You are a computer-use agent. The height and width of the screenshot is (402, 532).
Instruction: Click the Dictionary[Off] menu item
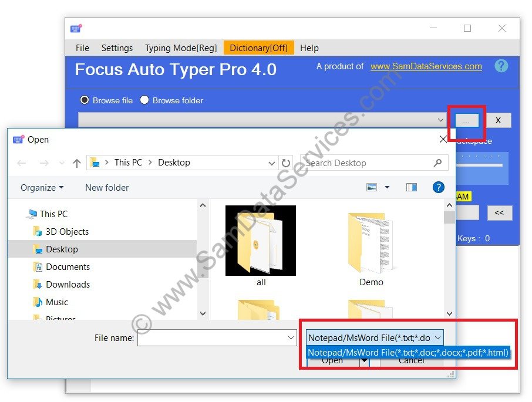(259, 48)
